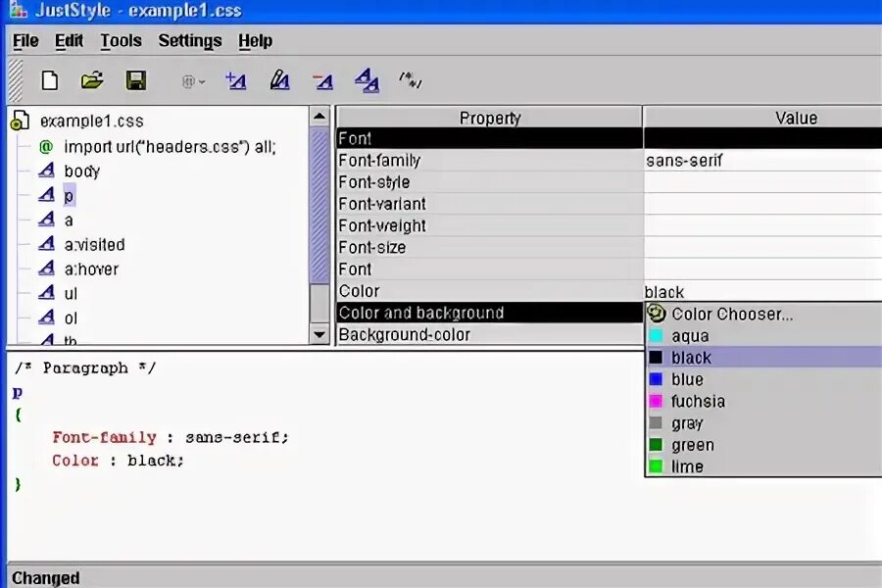Open the Help menu
Screen dimensions: 882x588
click(x=255, y=40)
